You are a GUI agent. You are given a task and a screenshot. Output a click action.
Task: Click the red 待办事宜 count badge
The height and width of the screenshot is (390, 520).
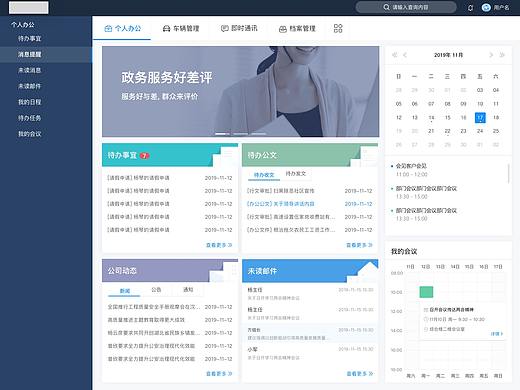pos(144,156)
